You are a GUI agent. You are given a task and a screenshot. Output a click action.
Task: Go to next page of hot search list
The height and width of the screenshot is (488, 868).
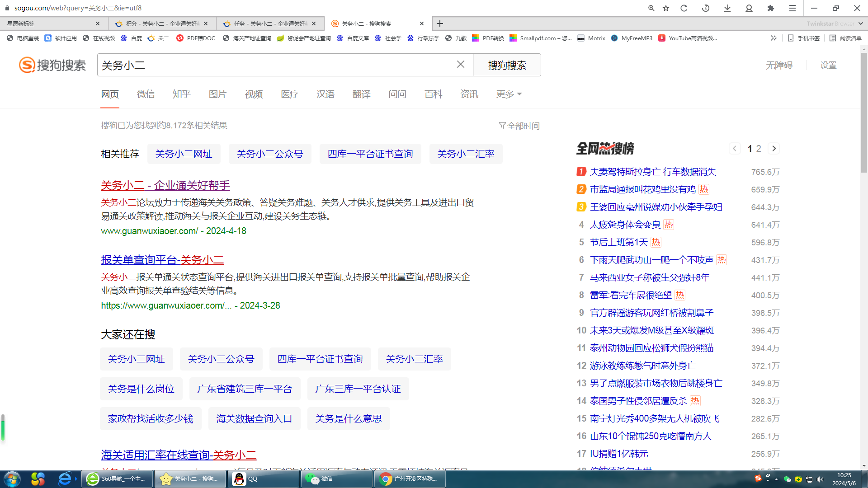click(x=774, y=148)
